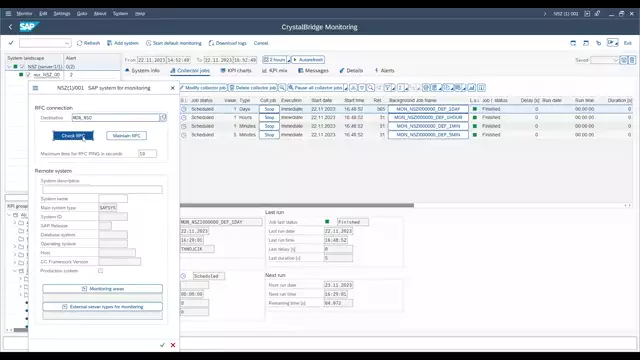Click the Add system button
Image resolution: width=640 pixels, height=360 pixels.
pos(123,43)
